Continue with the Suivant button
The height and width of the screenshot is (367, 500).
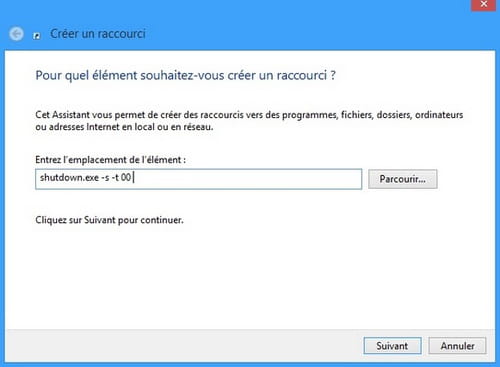[392, 346]
